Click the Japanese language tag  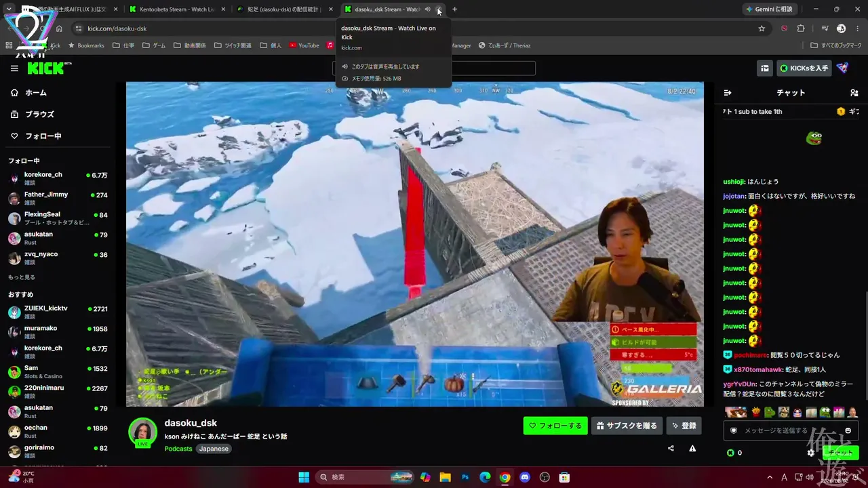point(214,449)
